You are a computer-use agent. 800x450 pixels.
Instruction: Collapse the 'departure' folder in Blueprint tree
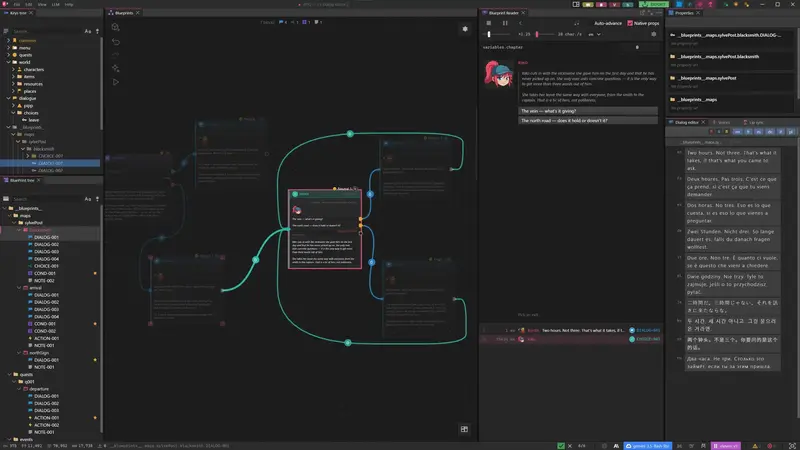pos(19,389)
